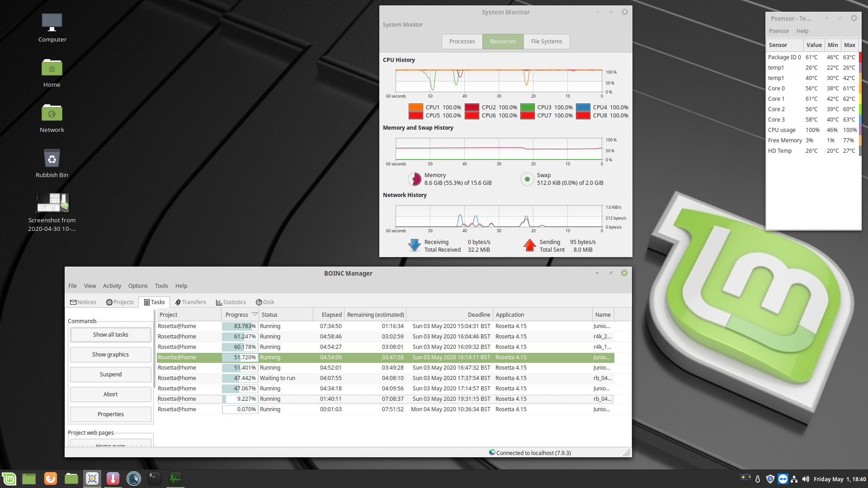Select the task with 83.783% progress
Screen dimensions: 868x488
[386, 326]
